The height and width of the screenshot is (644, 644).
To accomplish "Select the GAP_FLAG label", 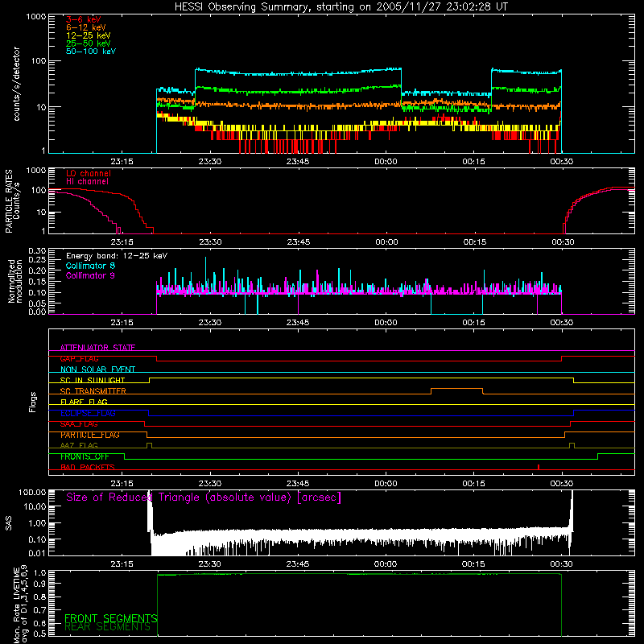I will [79, 359].
